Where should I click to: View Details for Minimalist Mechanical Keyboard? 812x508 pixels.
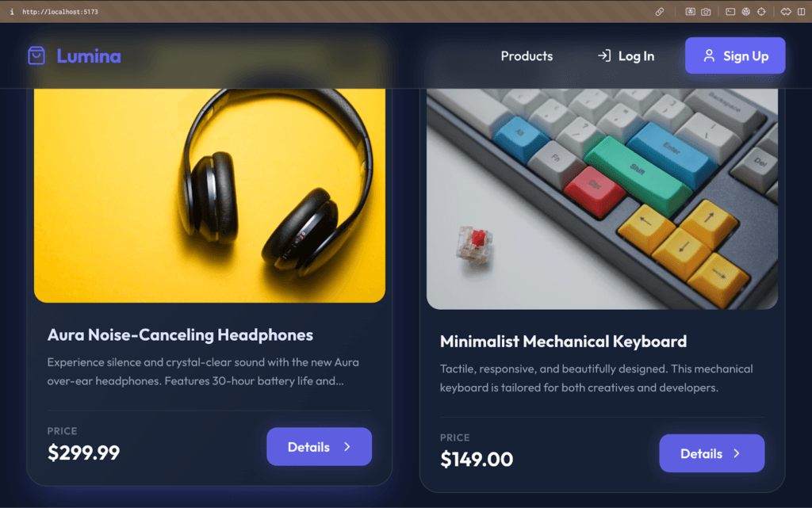pyautogui.click(x=711, y=453)
